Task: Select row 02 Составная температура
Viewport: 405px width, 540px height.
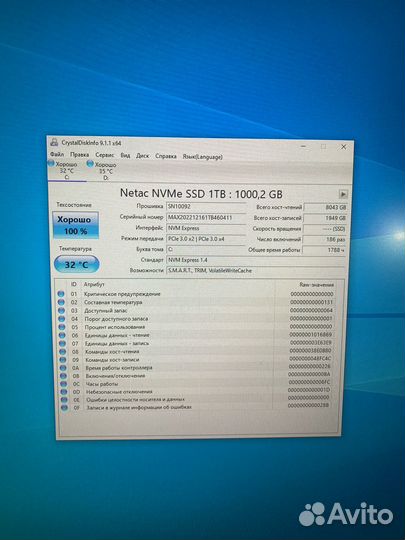Action: pos(196,302)
